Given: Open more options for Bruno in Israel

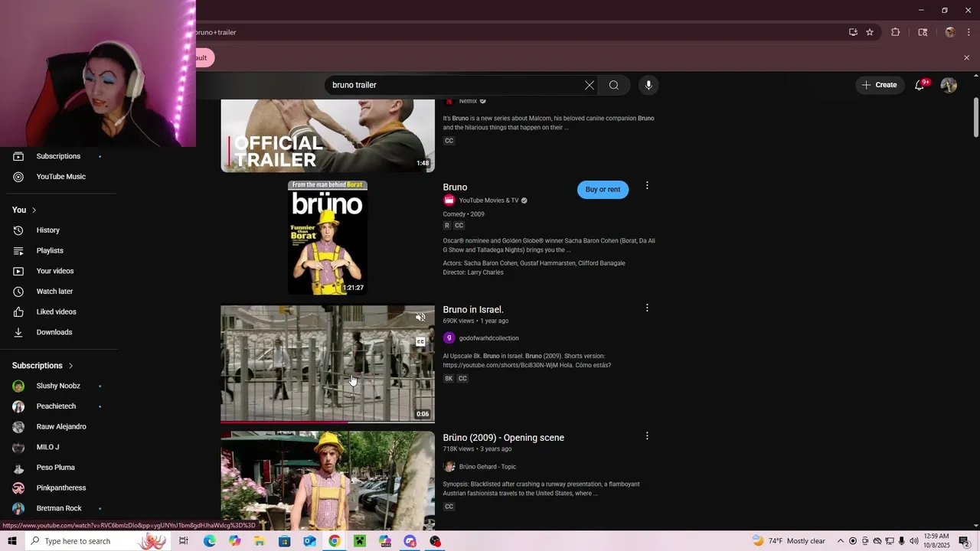Looking at the screenshot, I should (647, 308).
